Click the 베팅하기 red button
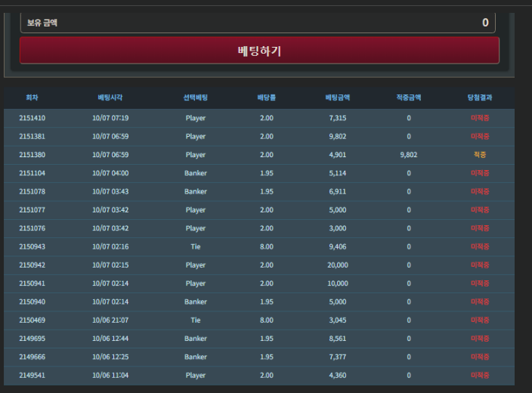The height and width of the screenshot is (393, 532). pos(259,51)
